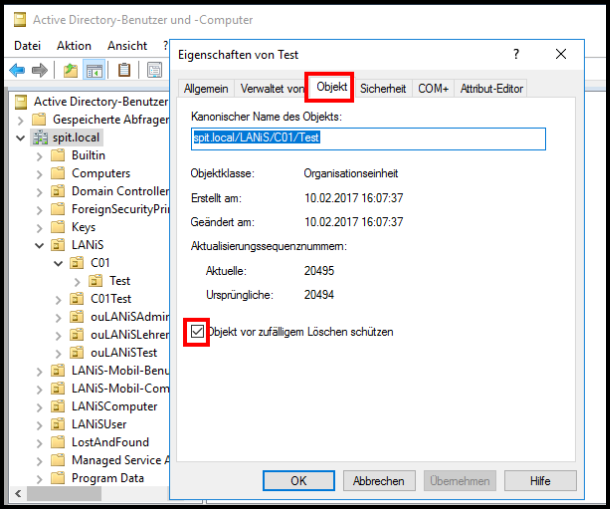
Task: Open the Aktion menu
Action: click(x=74, y=46)
